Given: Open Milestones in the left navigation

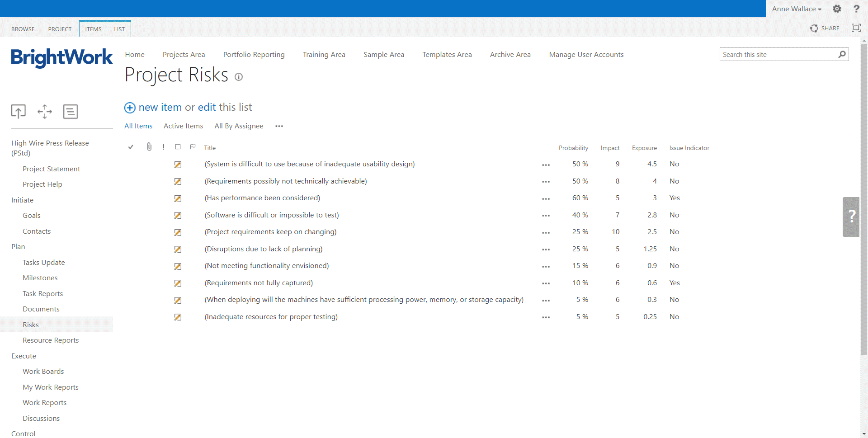Looking at the screenshot, I should pyautogui.click(x=40, y=278).
